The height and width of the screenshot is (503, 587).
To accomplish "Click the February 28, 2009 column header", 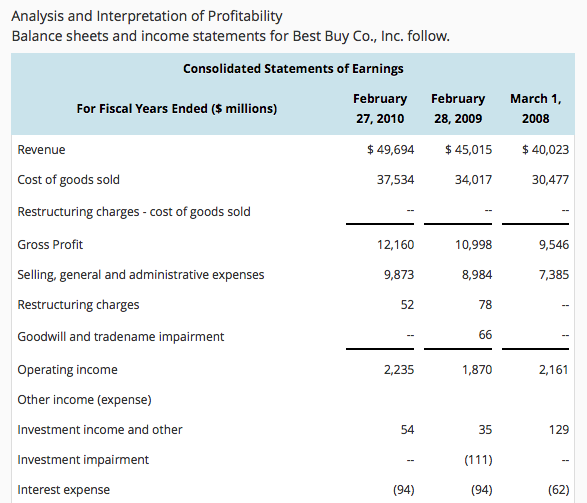I will (458, 109).
